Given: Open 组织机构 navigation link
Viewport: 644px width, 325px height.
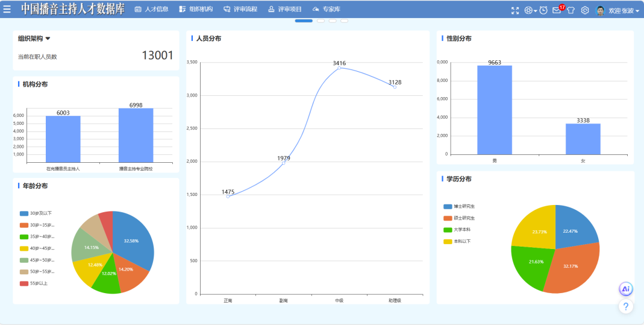Looking at the screenshot, I should click(x=196, y=10).
